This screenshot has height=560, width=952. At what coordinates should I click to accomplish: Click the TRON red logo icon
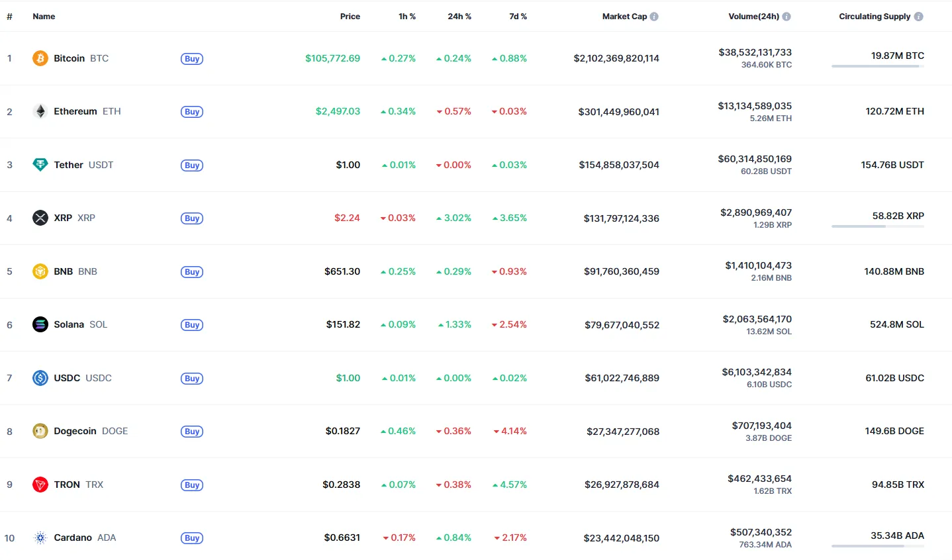[40, 485]
